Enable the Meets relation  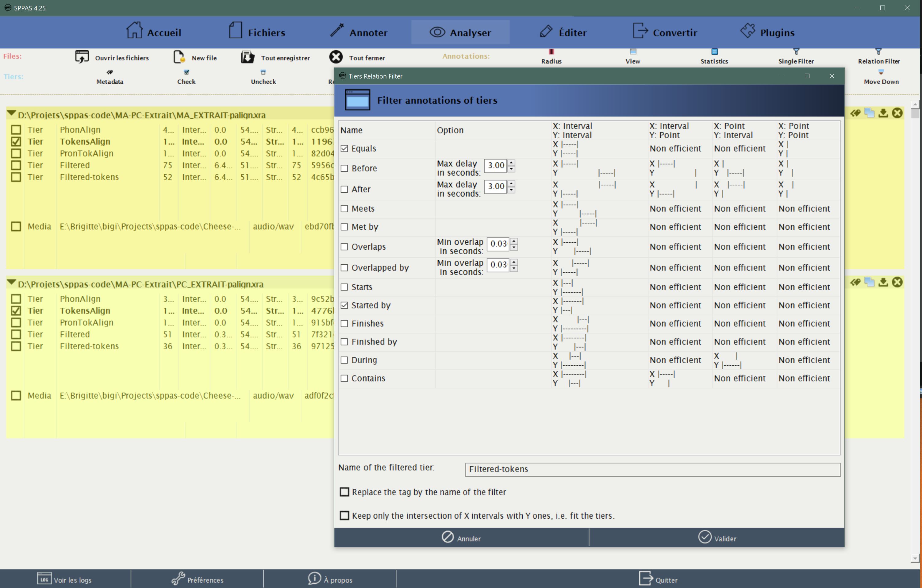tap(344, 209)
